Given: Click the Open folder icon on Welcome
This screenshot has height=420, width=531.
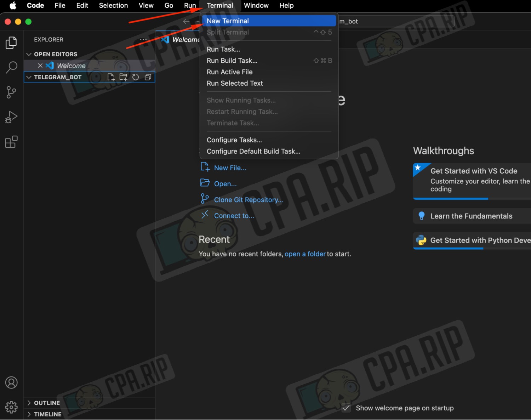Looking at the screenshot, I should (x=205, y=183).
